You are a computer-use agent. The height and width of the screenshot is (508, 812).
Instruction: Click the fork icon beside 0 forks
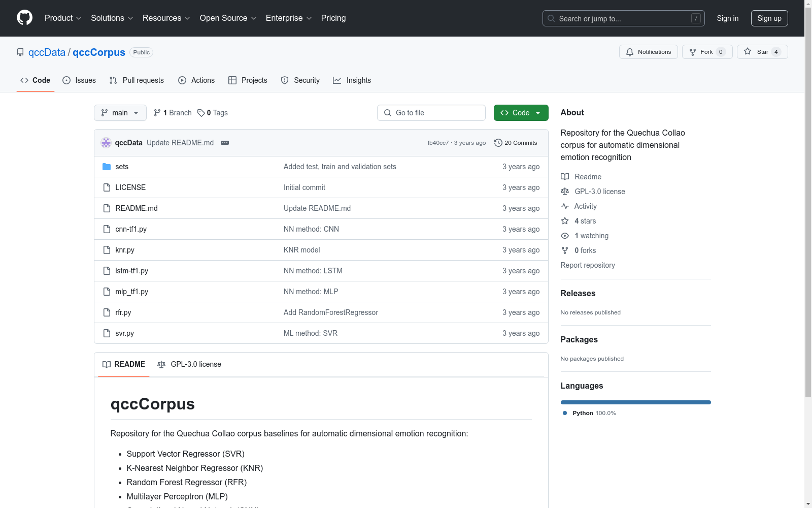pyautogui.click(x=565, y=250)
